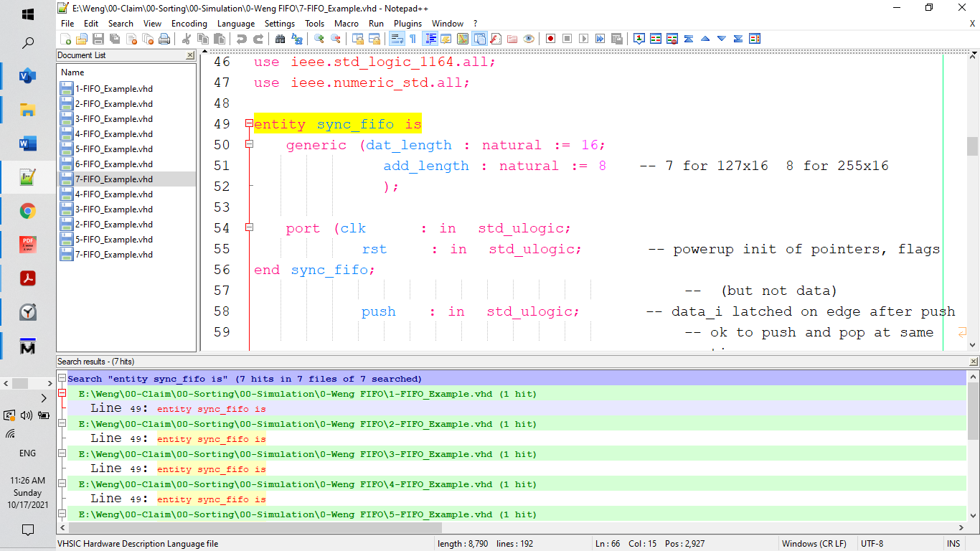Run macro multiple times icon
This screenshot has width=980, height=551.
(600, 39)
